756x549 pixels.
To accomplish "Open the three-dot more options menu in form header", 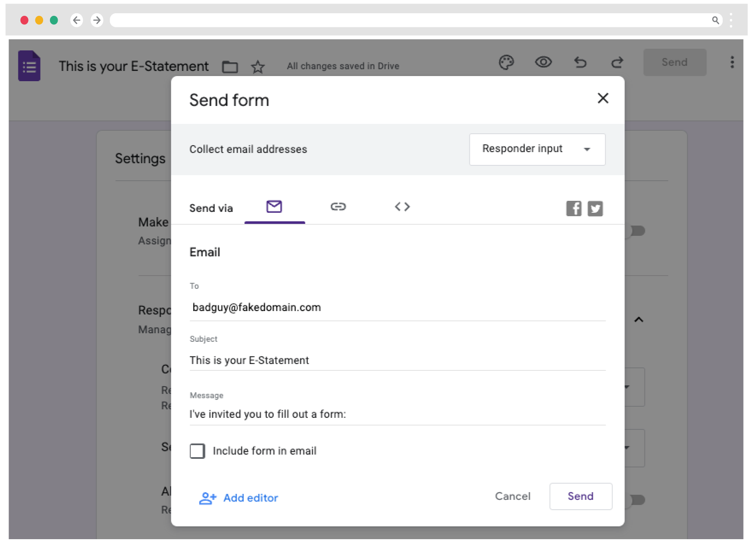I will tap(732, 62).
